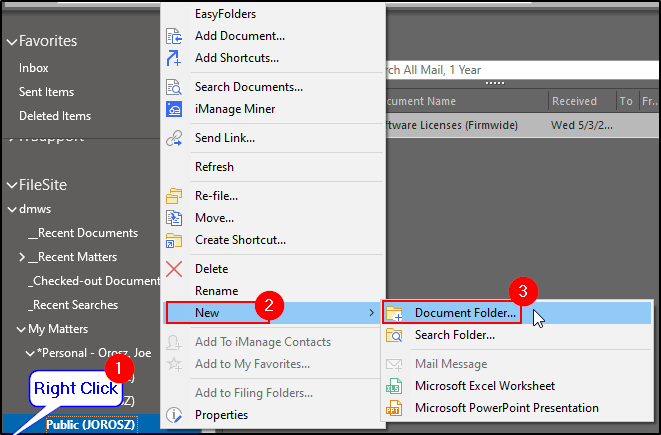Collapse the dmws tree node
Image resolution: width=661 pixels, height=435 pixels.
tap(12, 209)
